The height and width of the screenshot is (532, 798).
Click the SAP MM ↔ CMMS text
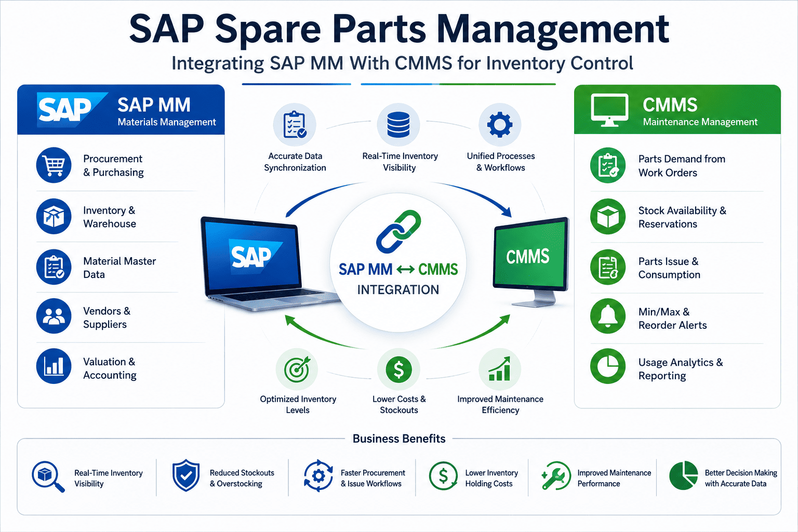click(398, 270)
